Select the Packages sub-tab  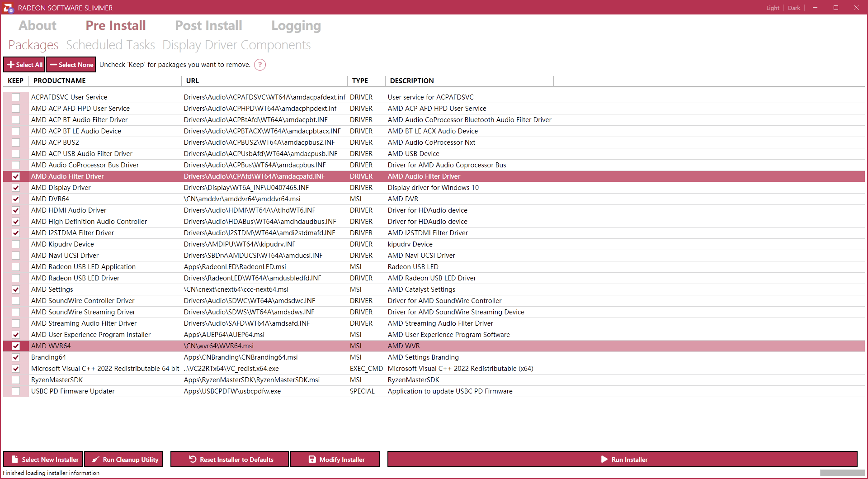click(x=33, y=45)
